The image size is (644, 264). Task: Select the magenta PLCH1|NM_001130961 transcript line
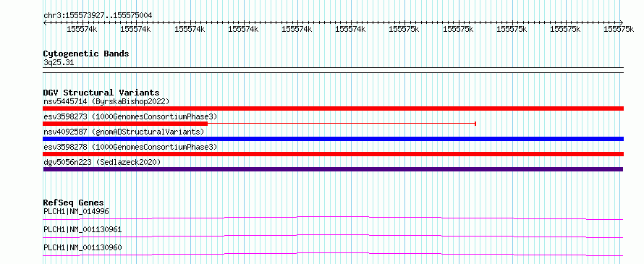333,236
